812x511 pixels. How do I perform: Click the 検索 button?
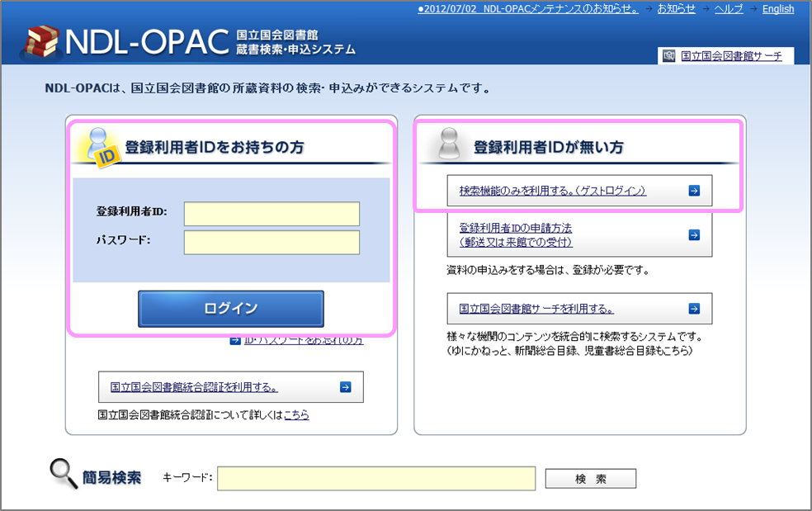[590, 479]
